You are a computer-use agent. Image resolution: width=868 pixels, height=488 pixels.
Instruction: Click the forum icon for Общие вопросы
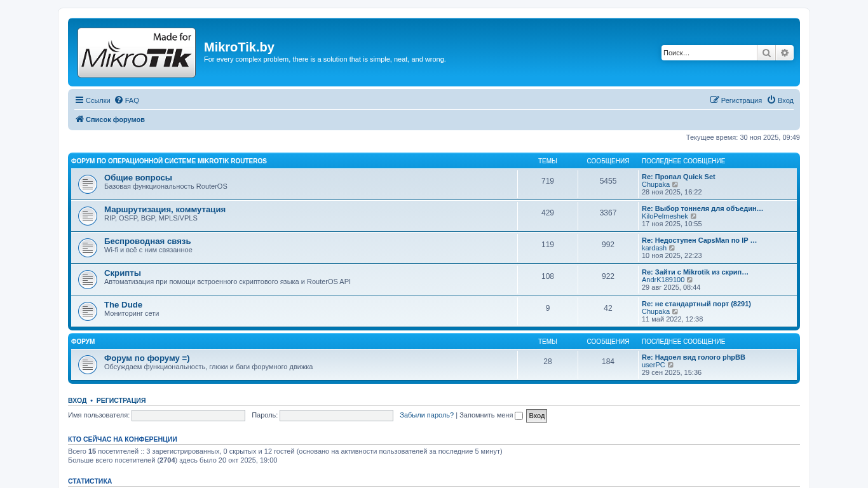(x=88, y=184)
